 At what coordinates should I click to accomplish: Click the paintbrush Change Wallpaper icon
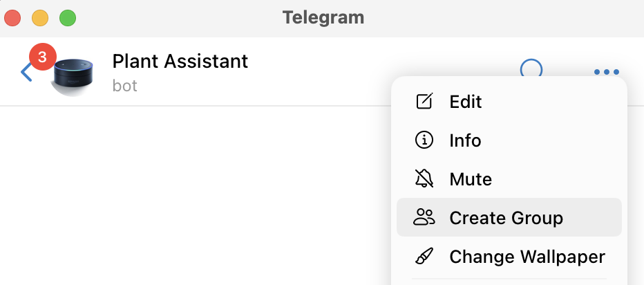click(x=424, y=257)
